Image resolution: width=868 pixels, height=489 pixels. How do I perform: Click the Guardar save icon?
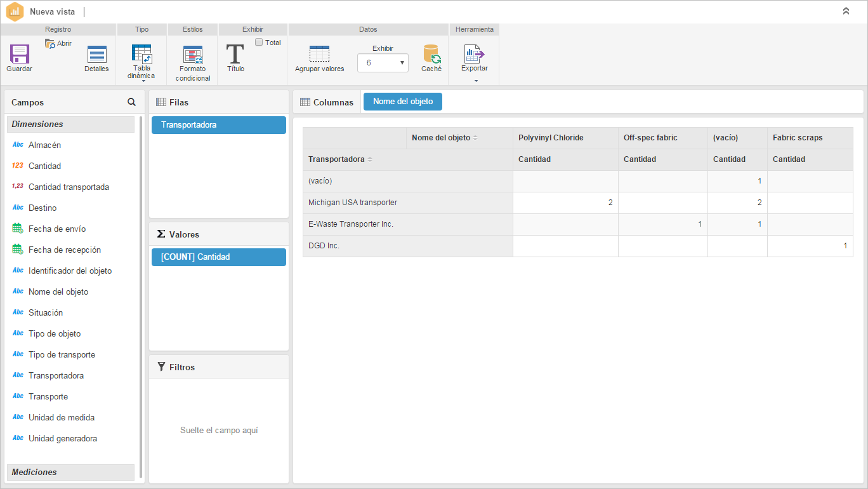[x=19, y=53]
